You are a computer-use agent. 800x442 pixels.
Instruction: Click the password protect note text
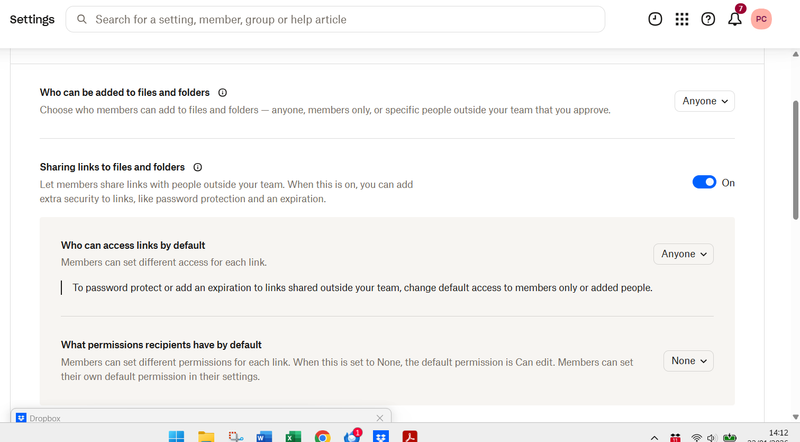(362, 287)
